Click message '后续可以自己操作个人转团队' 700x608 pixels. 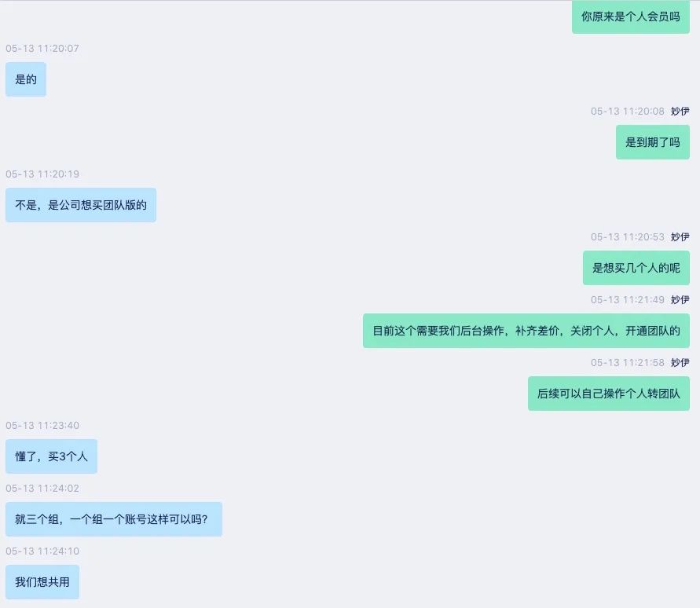[609, 394]
